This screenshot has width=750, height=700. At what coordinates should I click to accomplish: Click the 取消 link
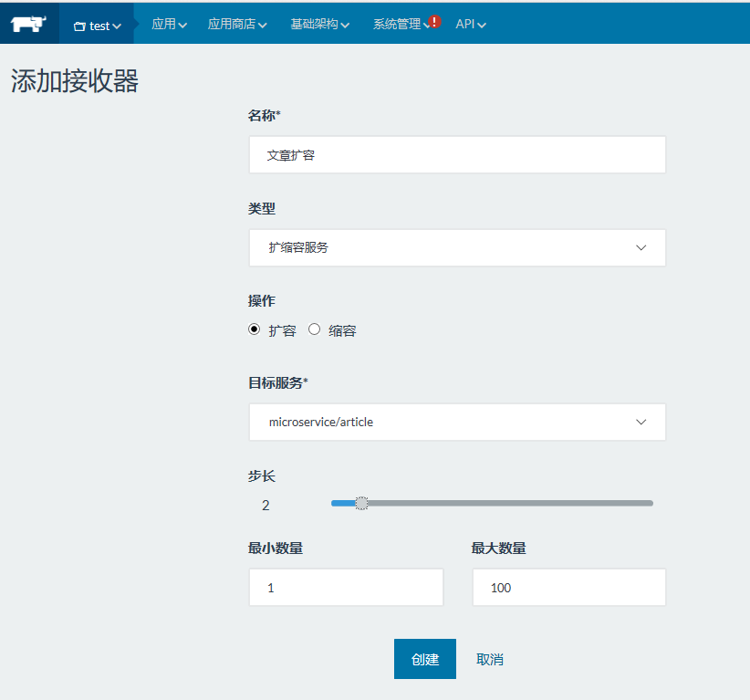pos(489,658)
